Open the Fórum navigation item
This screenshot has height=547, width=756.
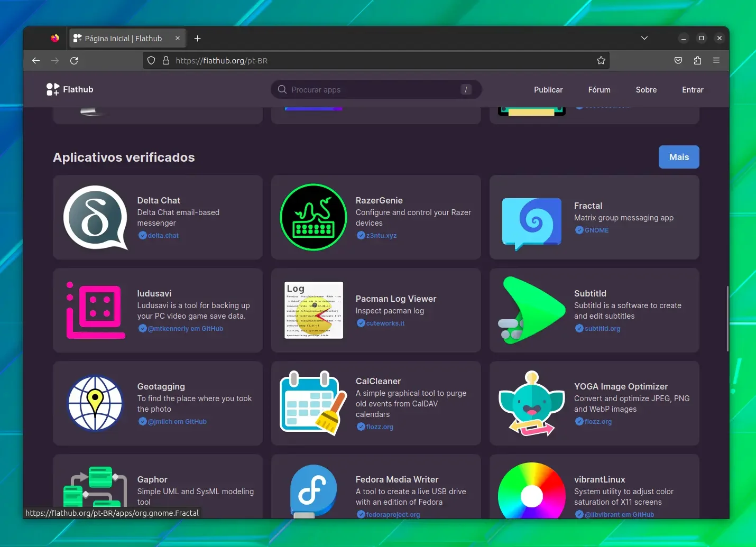[x=599, y=90]
